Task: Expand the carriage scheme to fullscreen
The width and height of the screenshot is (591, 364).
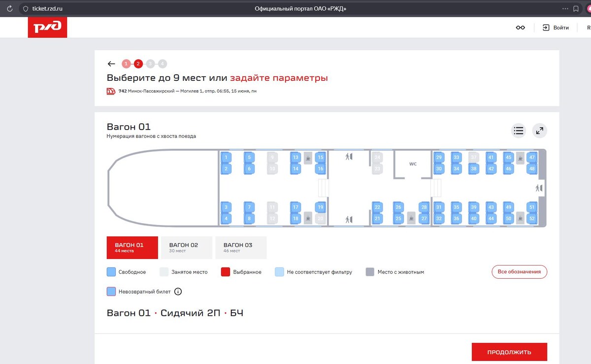Action: pos(540,131)
